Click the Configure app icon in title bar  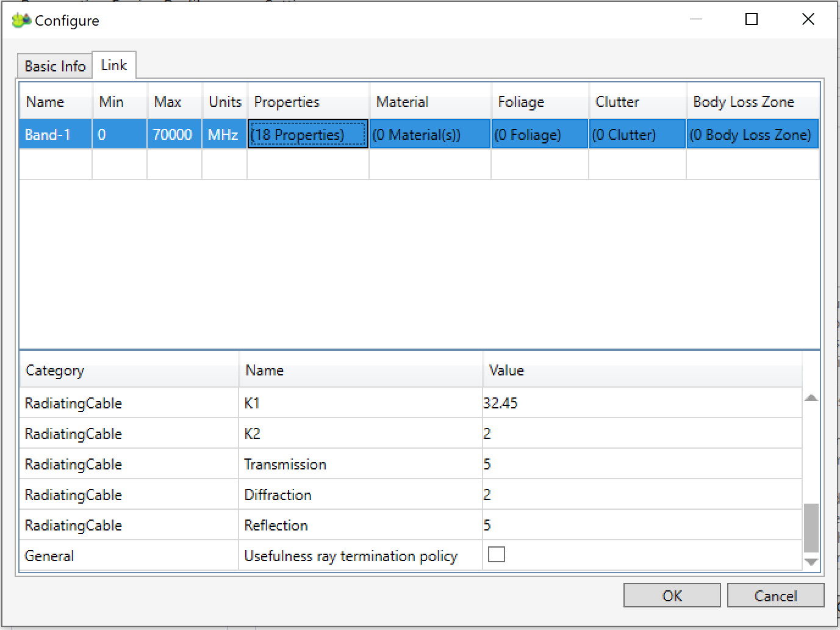tap(21, 20)
